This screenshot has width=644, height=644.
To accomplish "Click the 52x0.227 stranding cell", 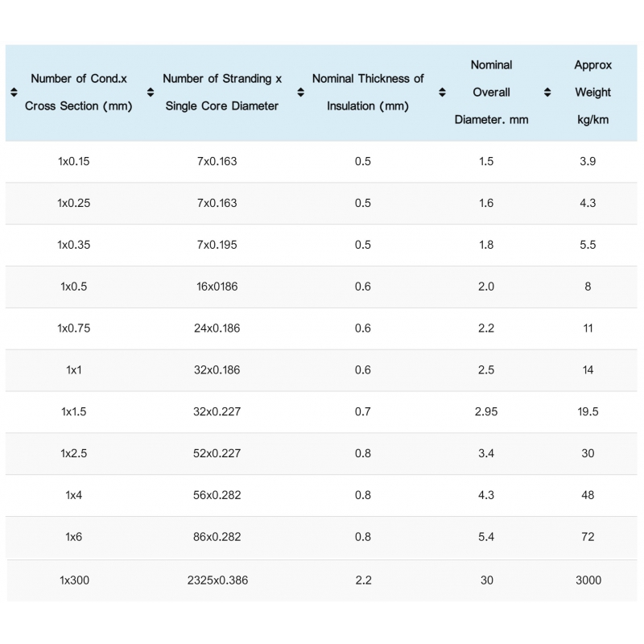I will click(217, 453).
